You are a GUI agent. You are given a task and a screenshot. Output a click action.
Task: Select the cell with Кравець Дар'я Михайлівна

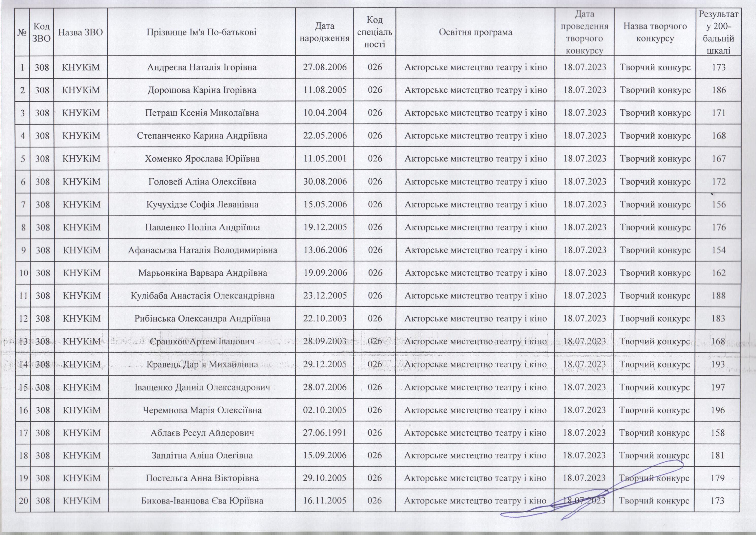point(202,364)
